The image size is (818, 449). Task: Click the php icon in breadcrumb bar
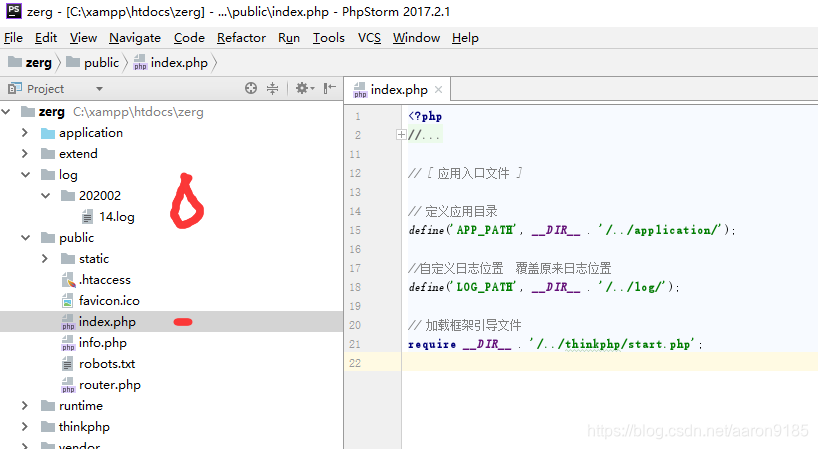coord(140,63)
